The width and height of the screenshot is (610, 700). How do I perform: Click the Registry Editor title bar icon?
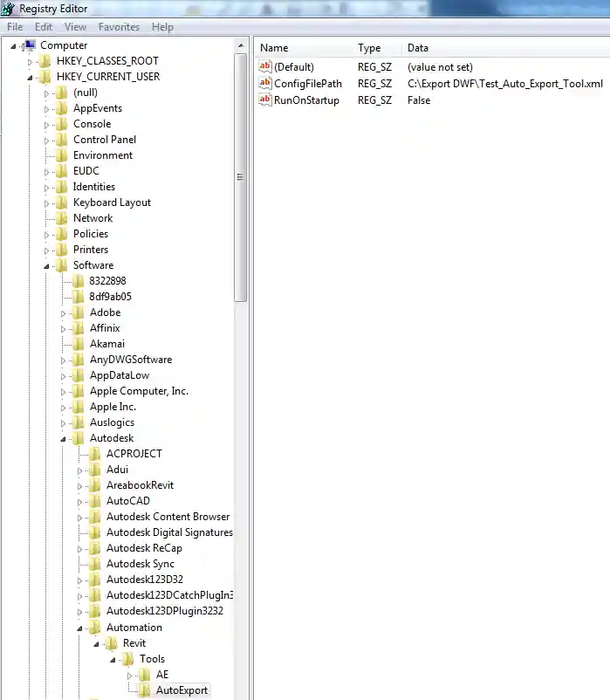(x=9, y=9)
